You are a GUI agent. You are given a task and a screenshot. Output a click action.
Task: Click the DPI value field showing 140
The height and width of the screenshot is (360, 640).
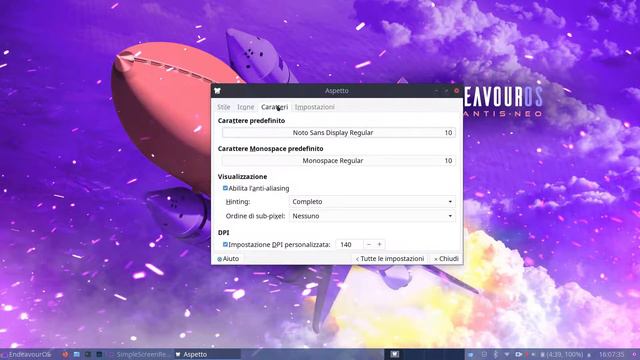point(349,244)
